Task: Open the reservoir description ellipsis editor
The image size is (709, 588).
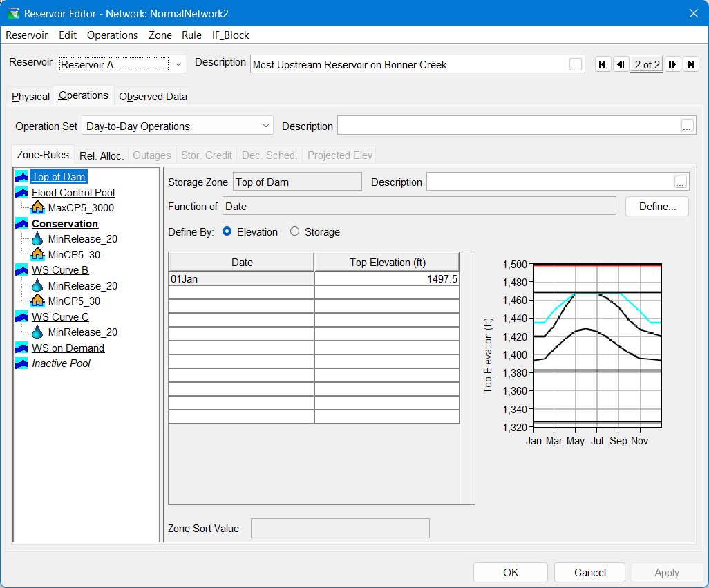Action: coord(576,64)
